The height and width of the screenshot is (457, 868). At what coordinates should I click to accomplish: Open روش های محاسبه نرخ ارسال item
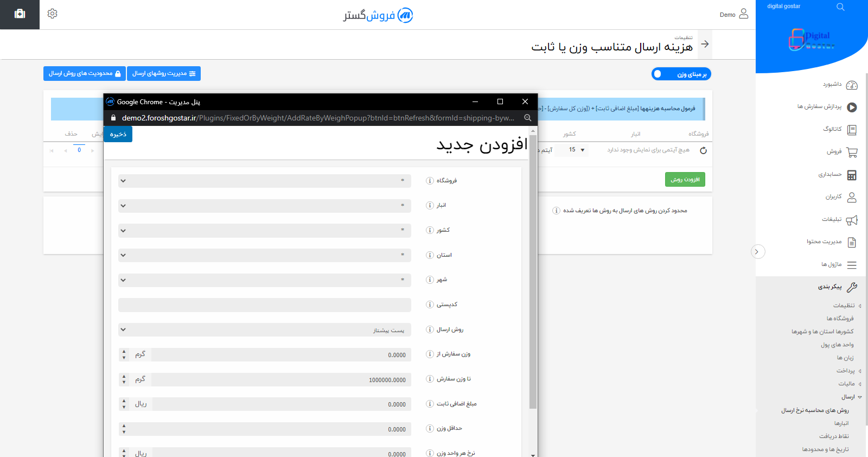815,410
